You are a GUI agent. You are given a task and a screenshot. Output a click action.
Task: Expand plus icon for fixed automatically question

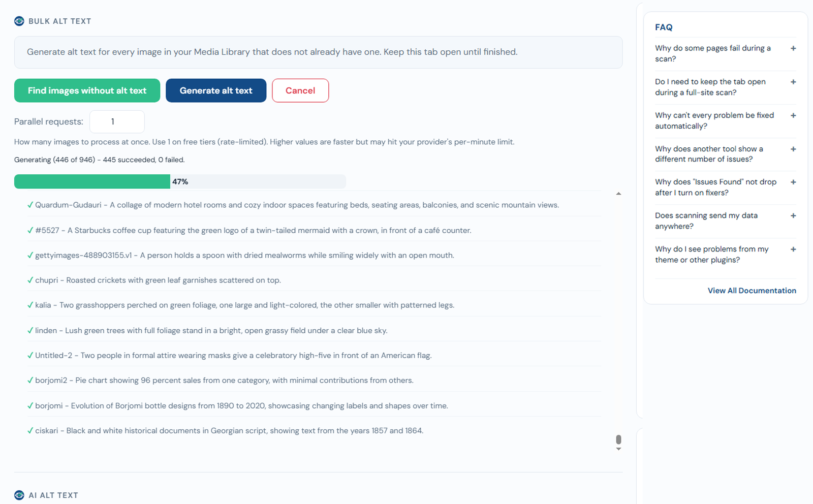pyautogui.click(x=793, y=115)
